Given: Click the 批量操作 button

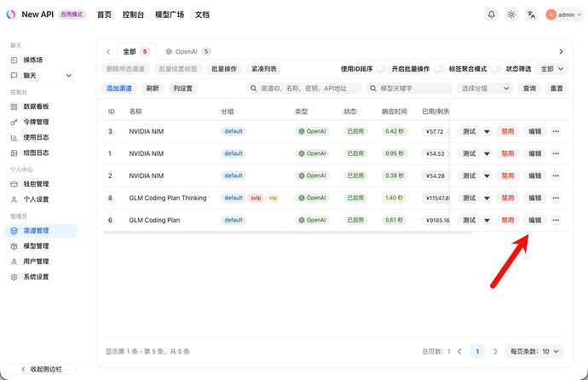Looking at the screenshot, I should 224,69.
